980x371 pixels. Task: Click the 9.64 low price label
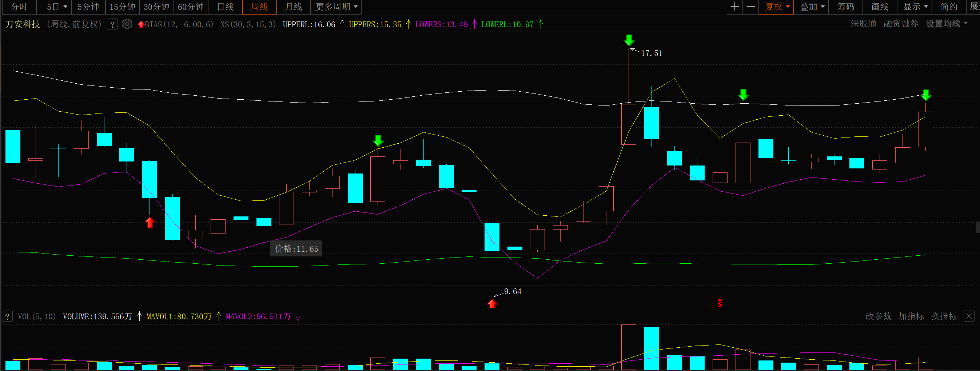pyautogui.click(x=513, y=291)
